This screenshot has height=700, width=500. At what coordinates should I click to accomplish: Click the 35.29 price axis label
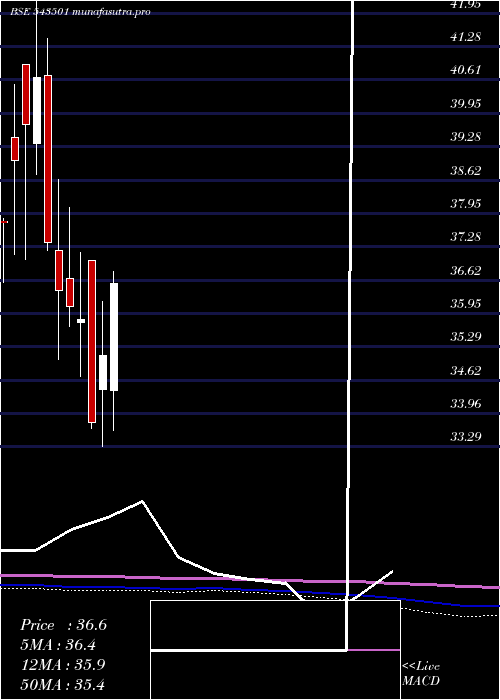pyautogui.click(x=466, y=337)
